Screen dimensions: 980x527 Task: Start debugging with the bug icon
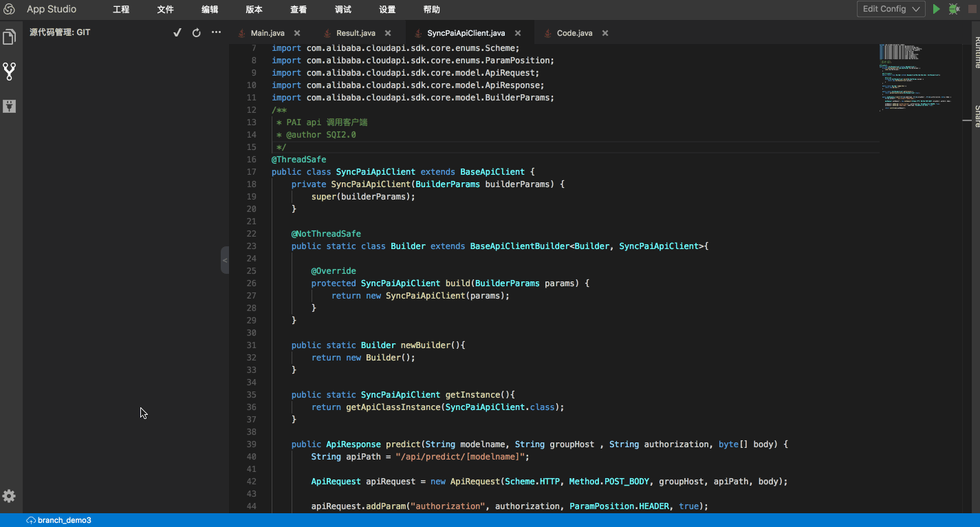click(954, 9)
